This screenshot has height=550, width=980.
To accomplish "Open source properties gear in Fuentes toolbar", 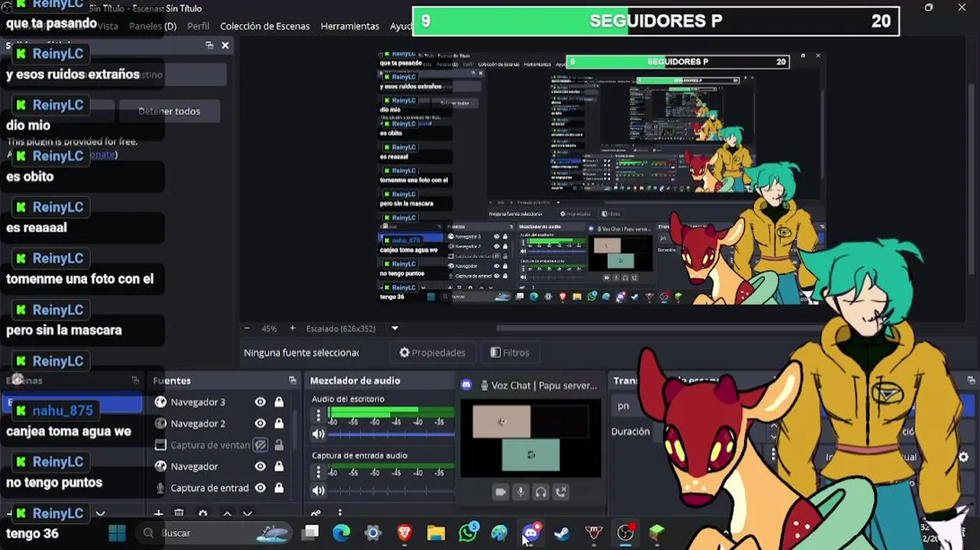I will pyautogui.click(x=202, y=513).
